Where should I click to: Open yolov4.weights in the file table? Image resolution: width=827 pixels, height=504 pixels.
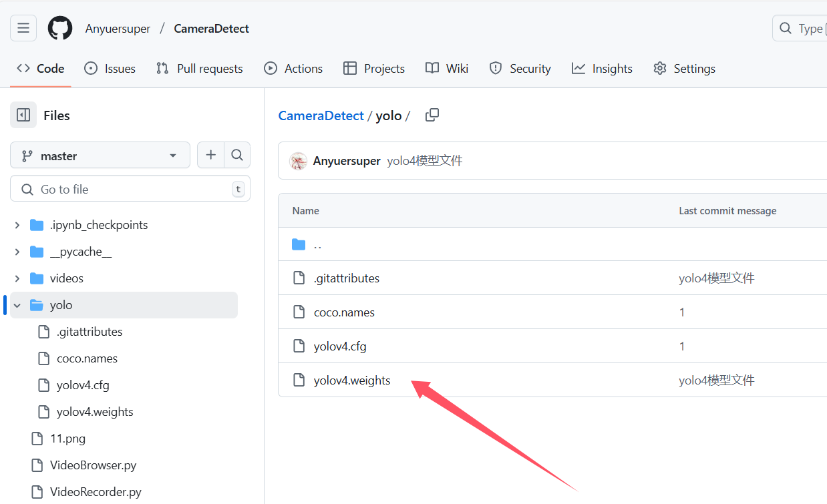click(x=352, y=381)
